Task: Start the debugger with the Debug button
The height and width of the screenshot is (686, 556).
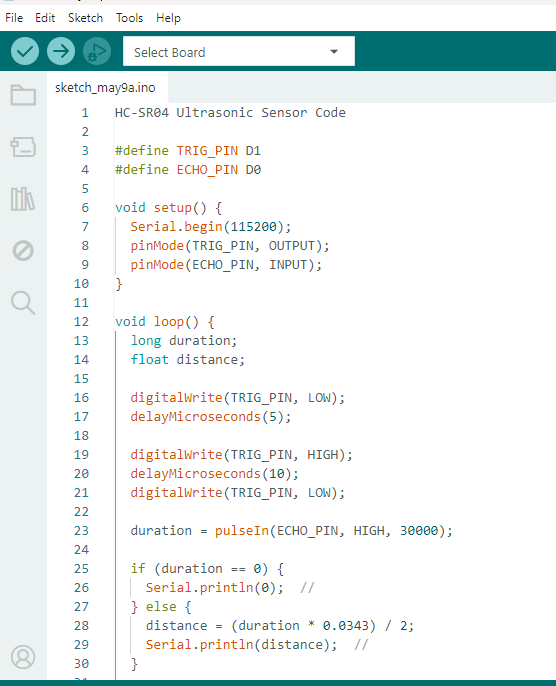Action: pos(97,52)
